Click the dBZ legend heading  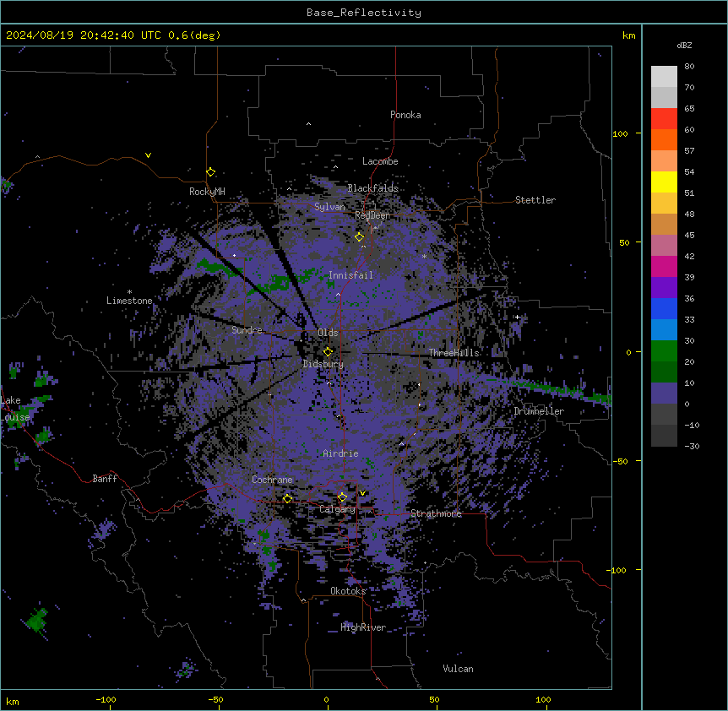click(684, 45)
